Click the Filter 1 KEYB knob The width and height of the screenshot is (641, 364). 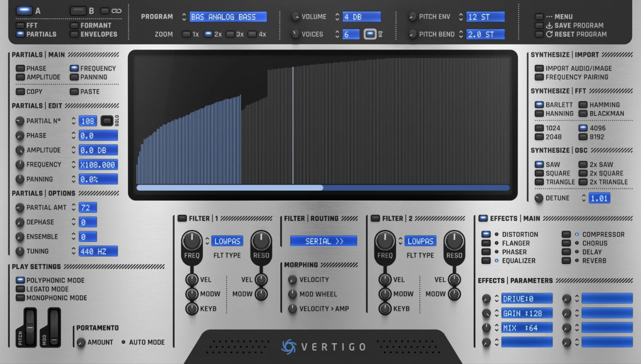[x=191, y=308]
